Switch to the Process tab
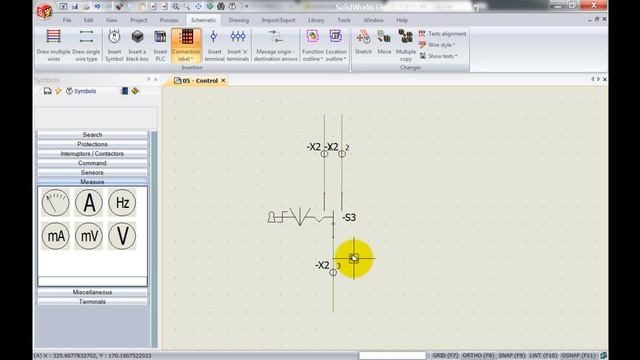The width and height of the screenshot is (640, 360). (169, 20)
